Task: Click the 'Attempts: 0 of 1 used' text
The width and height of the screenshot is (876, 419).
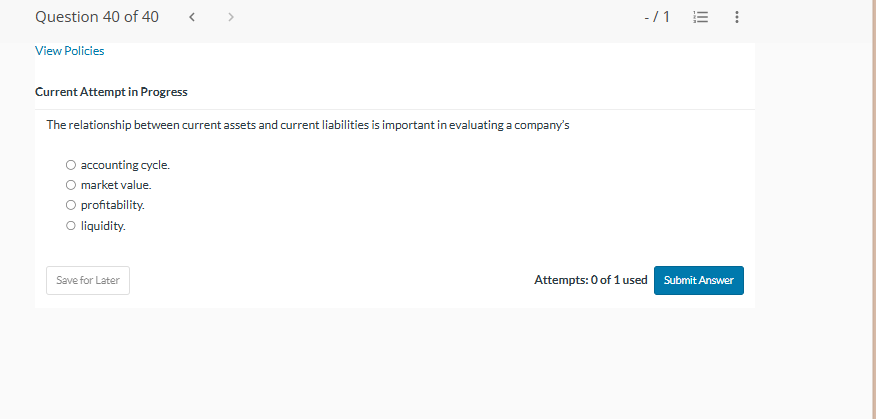Action: [x=590, y=280]
